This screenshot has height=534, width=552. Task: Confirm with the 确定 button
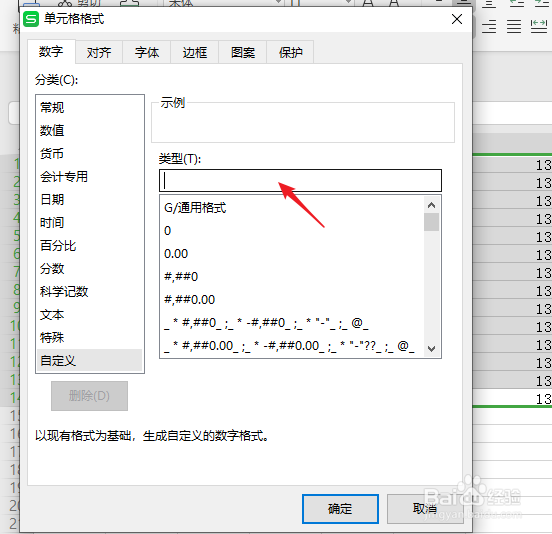[x=340, y=509]
